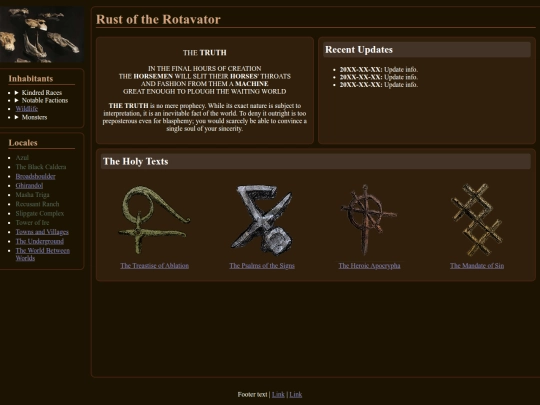Viewport: 540px width, 405px height.
Task: Click the green Treatise of Ablation sigil
Action: coord(154,220)
